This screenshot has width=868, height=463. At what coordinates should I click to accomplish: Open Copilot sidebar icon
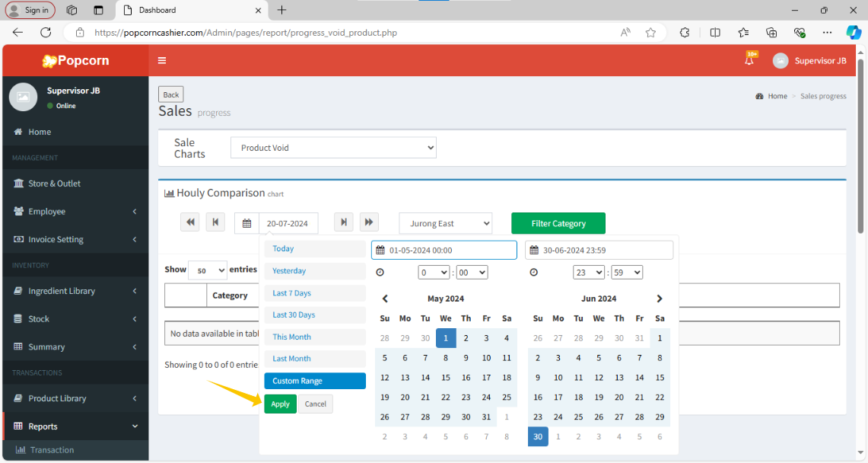click(x=853, y=33)
